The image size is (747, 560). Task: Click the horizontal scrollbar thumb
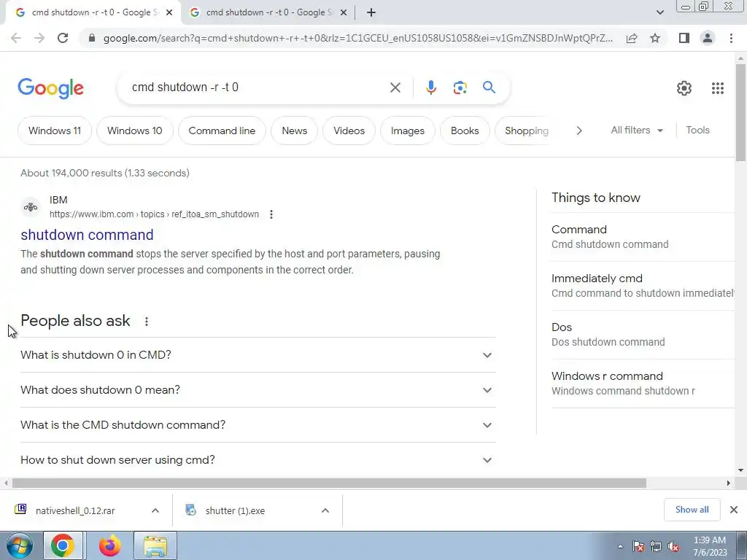pos(329,483)
